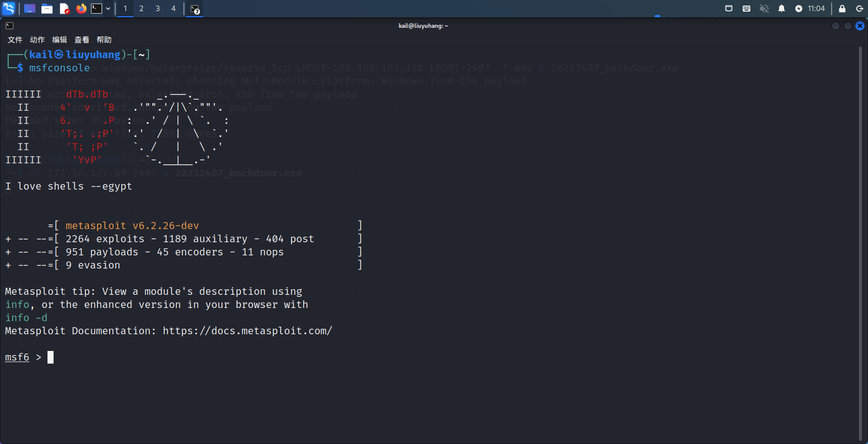Click the keyboard tray icon
The width and height of the screenshot is (868, 444).
pyautogui.click(x=746, y=9)
